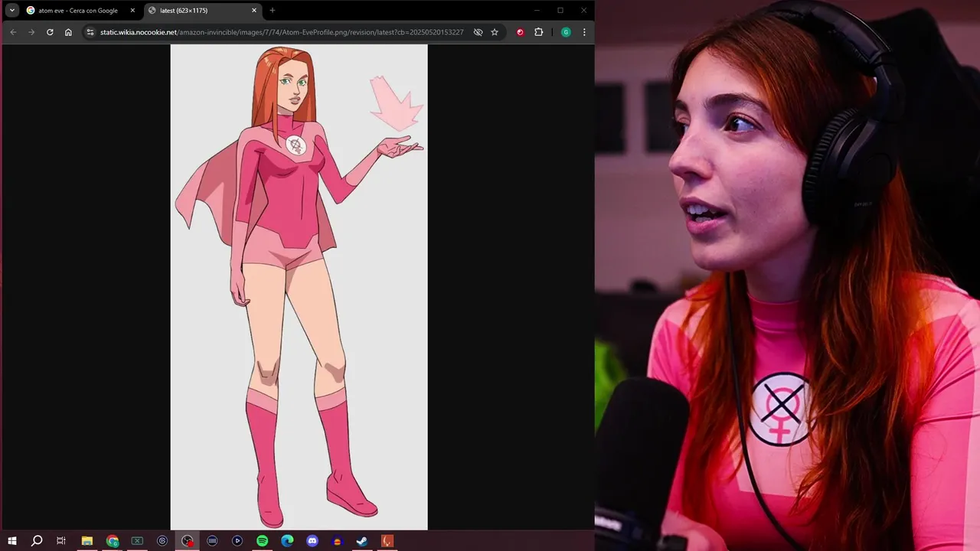This screenshot has height=551, width=980.
Task: Open Task View on the taskbar
Action: click(x=61, y=541)
